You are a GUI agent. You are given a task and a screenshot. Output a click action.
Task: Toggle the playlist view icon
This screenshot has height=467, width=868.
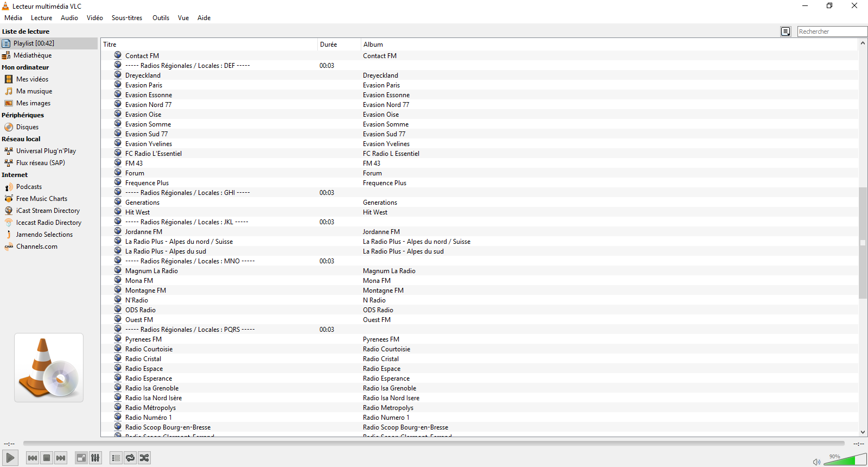[x=116, y=458]
